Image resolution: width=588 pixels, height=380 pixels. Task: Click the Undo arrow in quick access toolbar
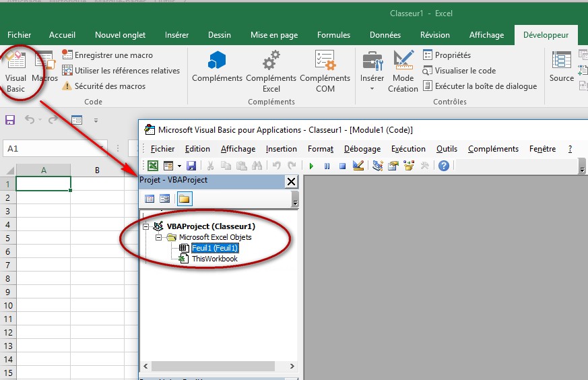point(30,120)
